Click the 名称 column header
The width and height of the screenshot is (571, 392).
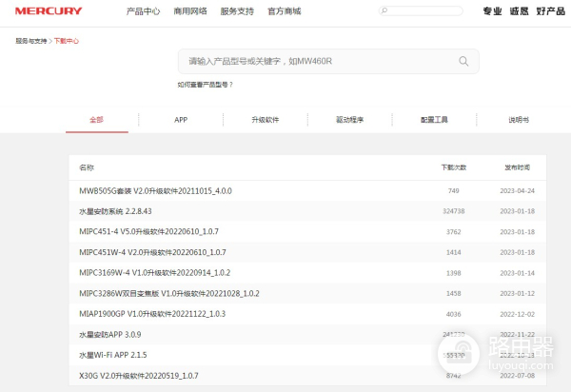(x=87, y=167)
